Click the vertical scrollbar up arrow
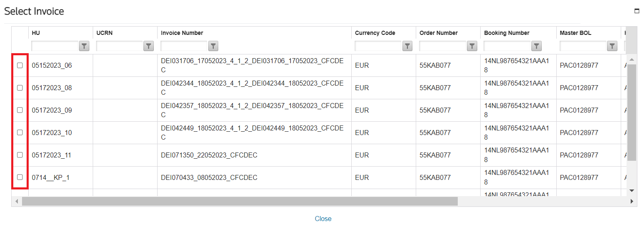Screen dimensions: 644x231 pos(632,60)
